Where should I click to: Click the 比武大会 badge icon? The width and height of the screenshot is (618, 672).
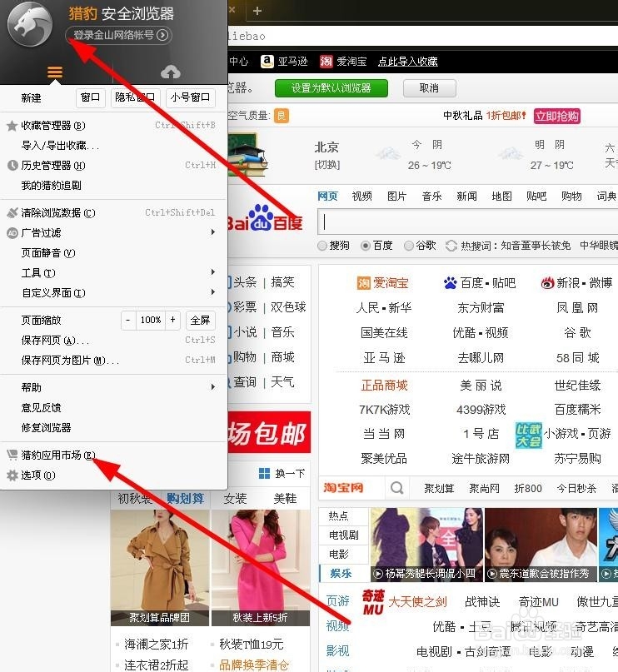[528, 435]
